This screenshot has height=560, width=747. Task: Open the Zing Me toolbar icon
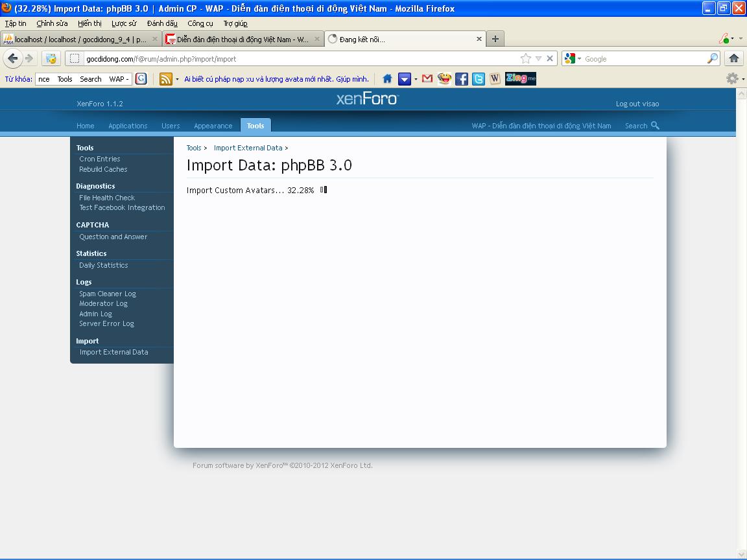pos(521,78)
